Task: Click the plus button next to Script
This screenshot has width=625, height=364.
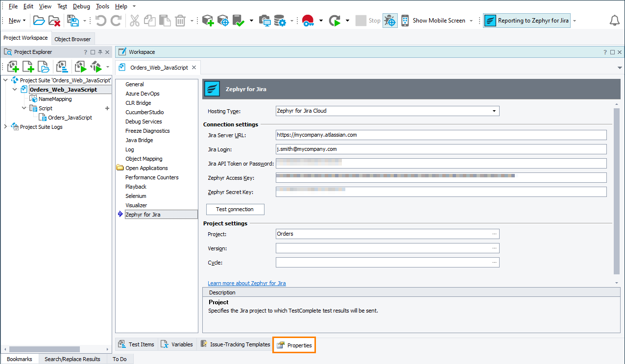Action: (x=107, y=108)
